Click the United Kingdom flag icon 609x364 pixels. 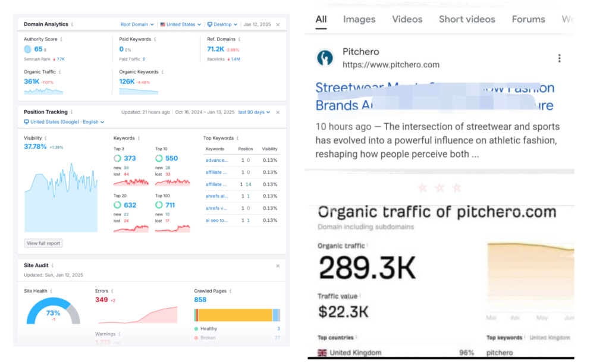pyautogui.click(x=322, y=353)
